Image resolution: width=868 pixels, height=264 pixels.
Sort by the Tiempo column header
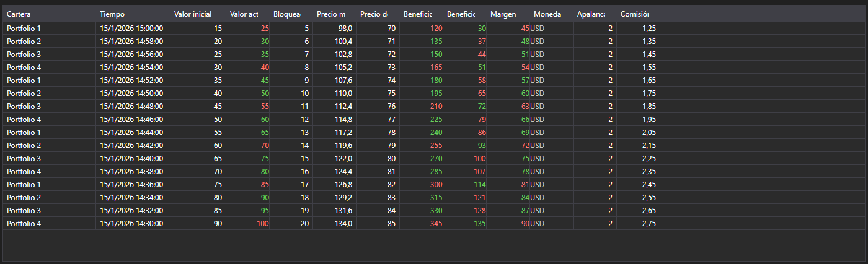click(133, 14)
